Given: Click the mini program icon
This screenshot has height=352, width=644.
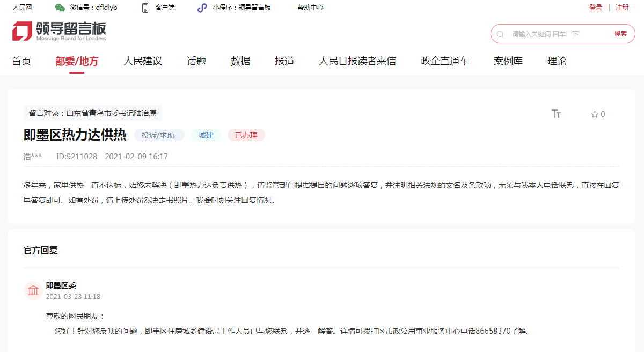Looking at the screenshot, I should click(x=202, y=8).
